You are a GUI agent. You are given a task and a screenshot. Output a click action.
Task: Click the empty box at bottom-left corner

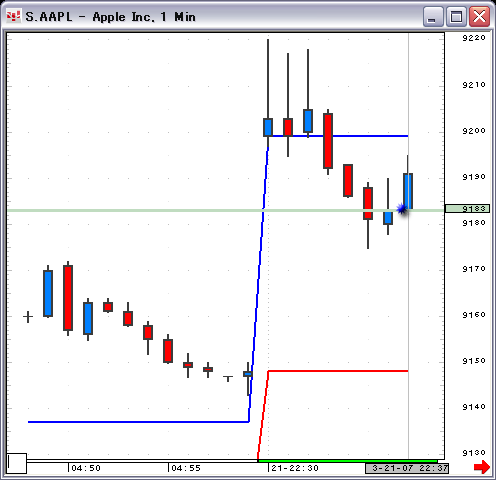pos(17,463)
